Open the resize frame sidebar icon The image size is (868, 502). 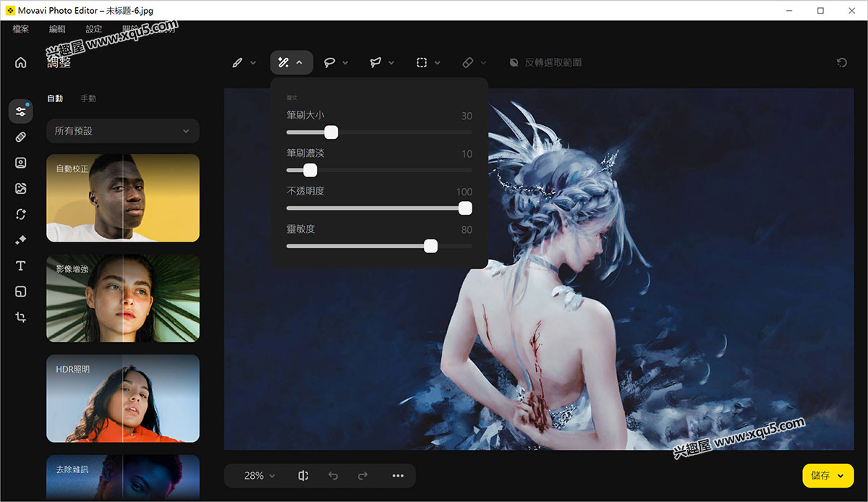pos(20,292)
